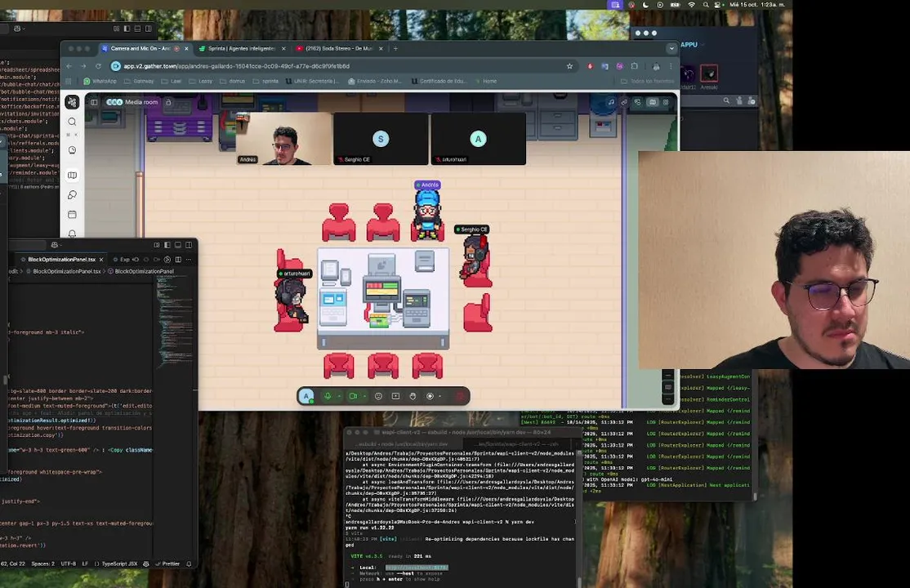Image resolution: width=910 pixels, height=588 pixels.
Task: Click the gather.town address bar
Action: click(x=342, y=66)
